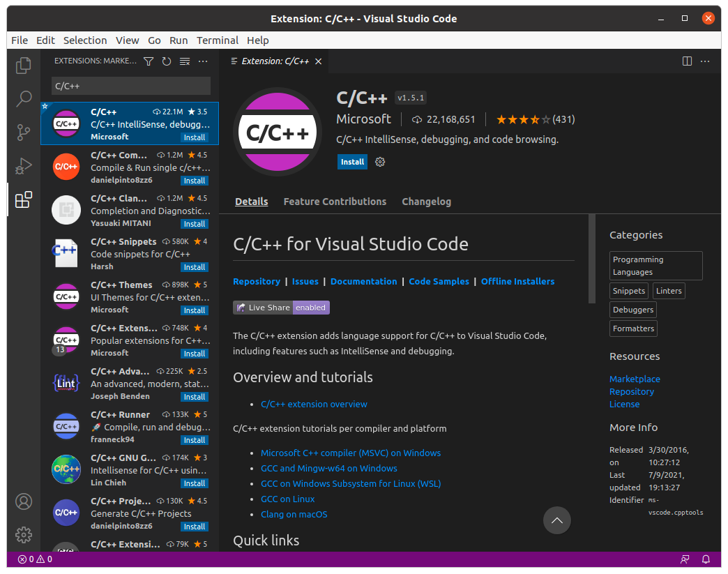Open the Offline Installers link
Image resolution: width=728 pixels, height=574 pixels.
point(517,282)
